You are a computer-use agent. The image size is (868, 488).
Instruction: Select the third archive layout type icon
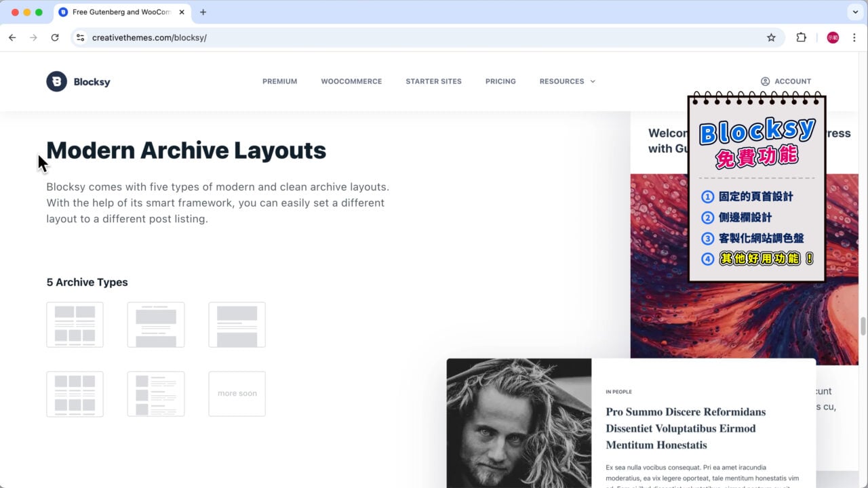click(x=237, y=325)
